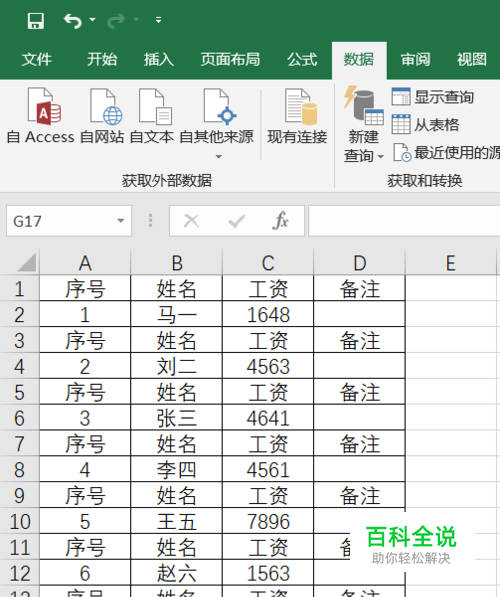Click the Enter checkmark icon in formula bar
The width and height of the screenshot is (500, 597).
tap(236, 221)
